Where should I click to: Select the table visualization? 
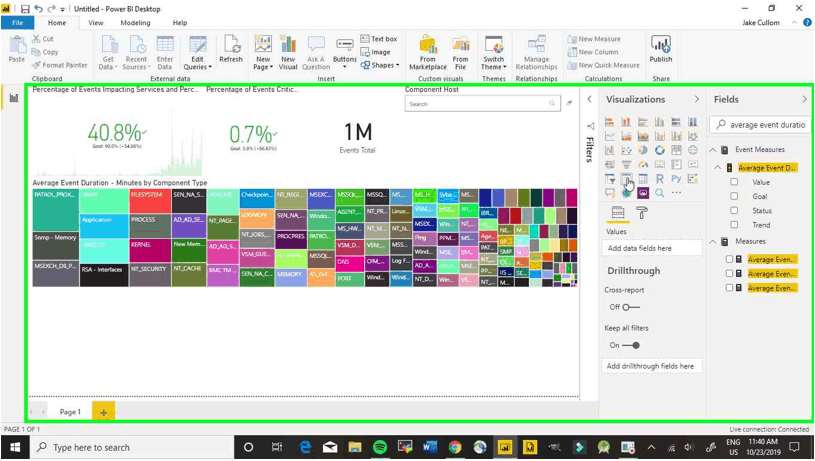coord(626,179)
